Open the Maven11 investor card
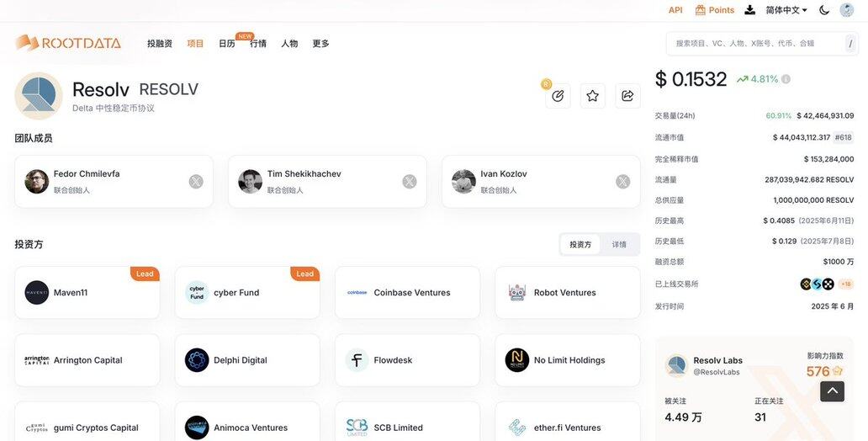This screenshot has height=441, width=868. pos(87,293)
